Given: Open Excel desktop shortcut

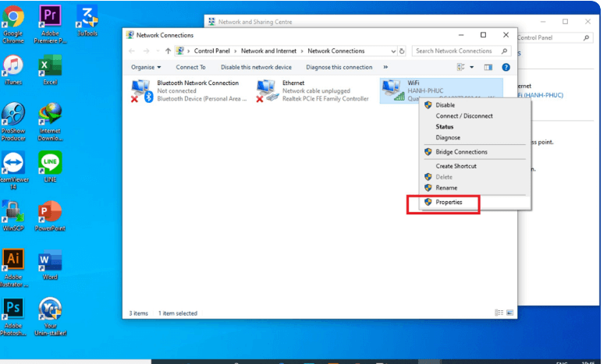Looking at the screenshot, I should pos(50,69).
